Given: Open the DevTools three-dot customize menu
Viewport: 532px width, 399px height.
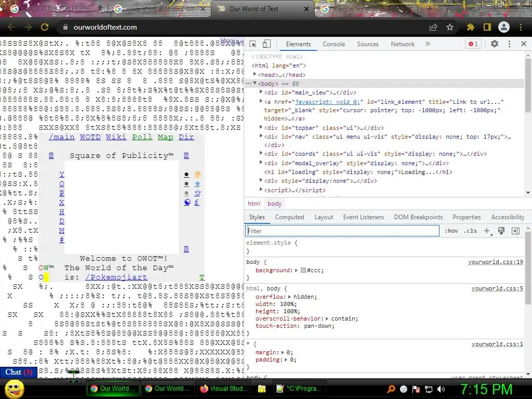Looking at the screenshot, I should [x=509, y=44].
